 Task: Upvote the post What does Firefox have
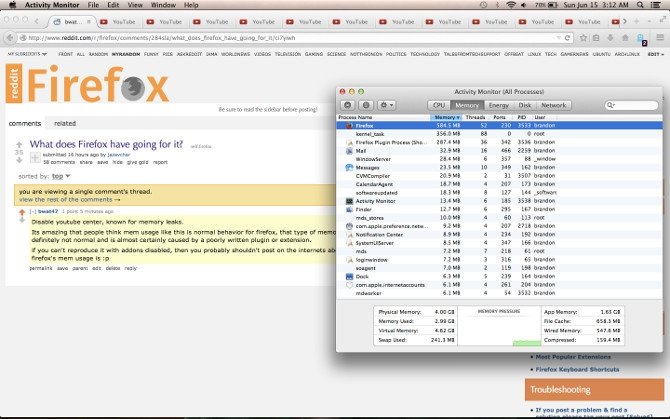(x=19, y=145)
